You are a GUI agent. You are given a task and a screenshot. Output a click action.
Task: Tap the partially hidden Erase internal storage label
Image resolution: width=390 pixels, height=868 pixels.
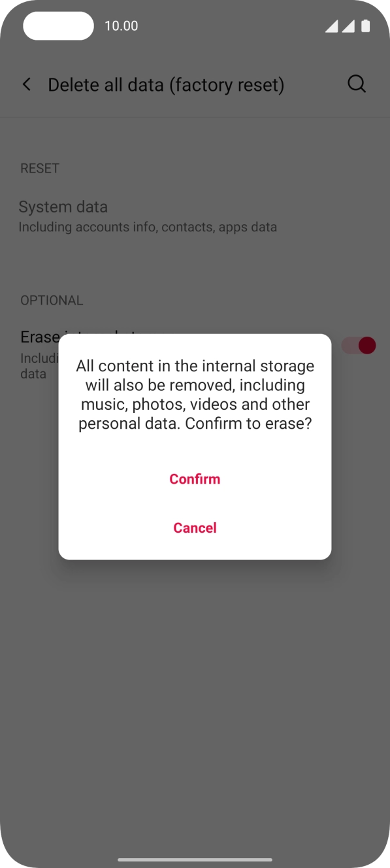point(39,337)
